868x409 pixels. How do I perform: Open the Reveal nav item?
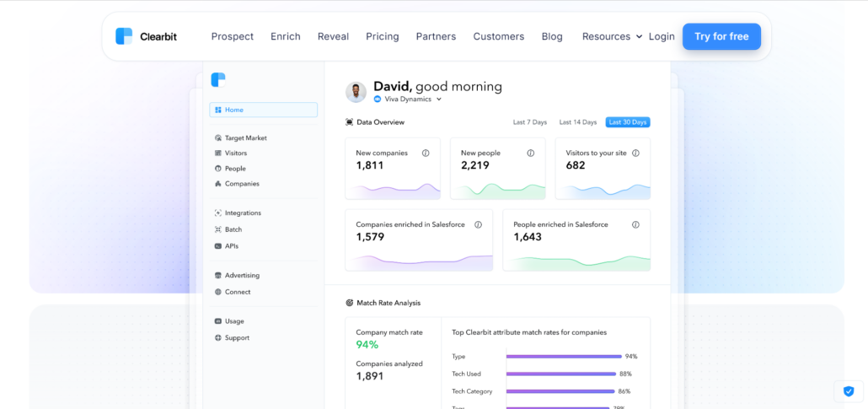(x=333, y=36)
